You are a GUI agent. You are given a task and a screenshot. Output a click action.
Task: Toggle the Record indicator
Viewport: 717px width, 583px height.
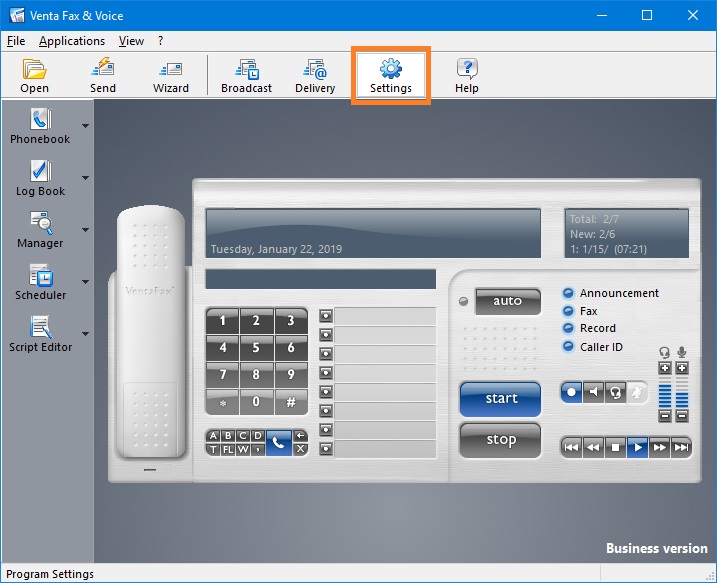tap(568, 328)
